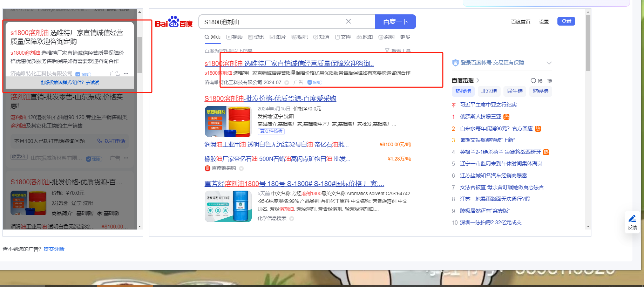This screenshot has height=287, width=644.
Task: Switch to the 知道 search tab
Action: tap(321, 37)
